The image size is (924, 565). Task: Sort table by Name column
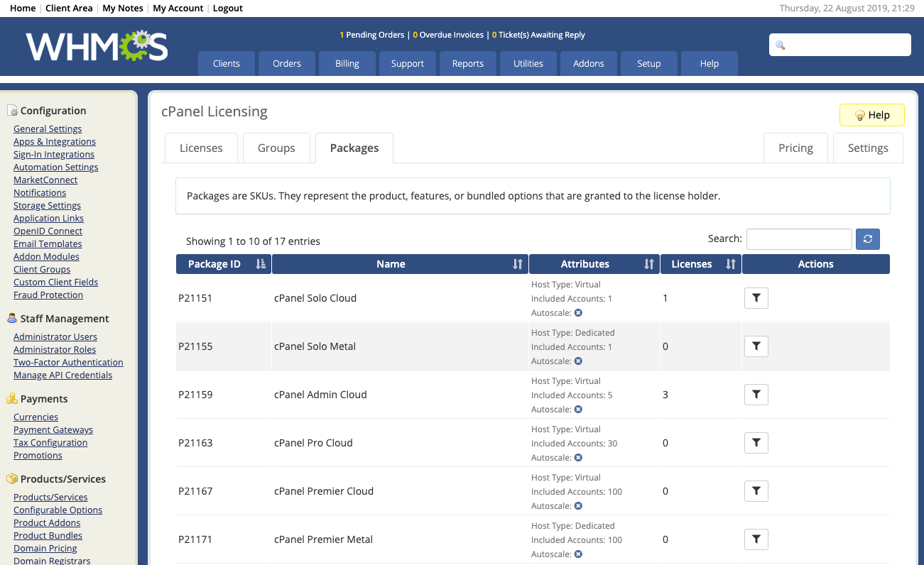tap(400, 264)
